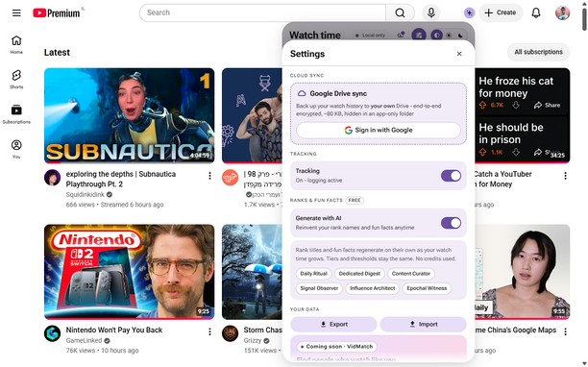Screen dimensions: 588x367
Task: Switch to dark theme moon icon
Action: pos(461,36)
